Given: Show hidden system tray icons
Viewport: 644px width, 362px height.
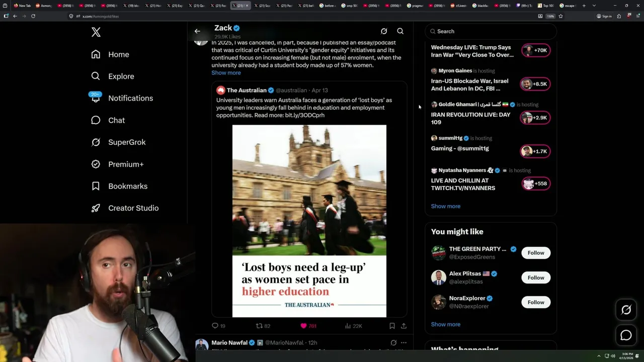Looking at the screenshot, I should pos(599,356).
